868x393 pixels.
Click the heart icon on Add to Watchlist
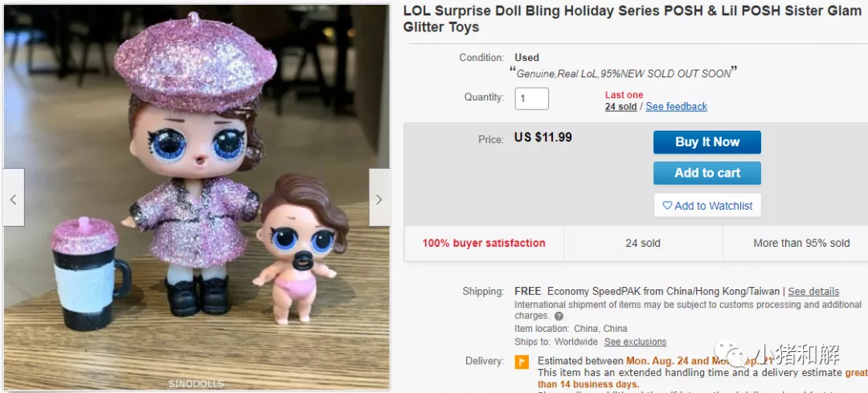coord(667,206)
